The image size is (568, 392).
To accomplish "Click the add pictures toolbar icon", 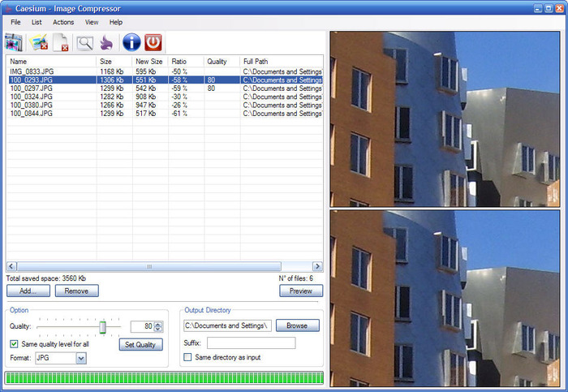I will (x=14, y=42).
